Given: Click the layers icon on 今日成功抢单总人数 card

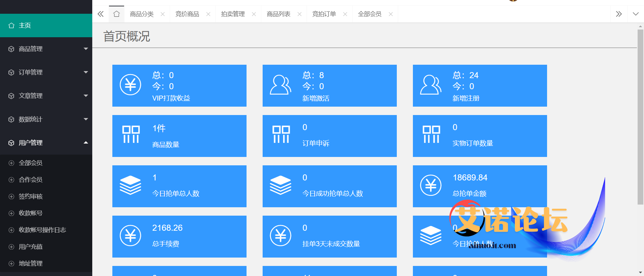Looking at the screenshot, I should tap(281, 185).
